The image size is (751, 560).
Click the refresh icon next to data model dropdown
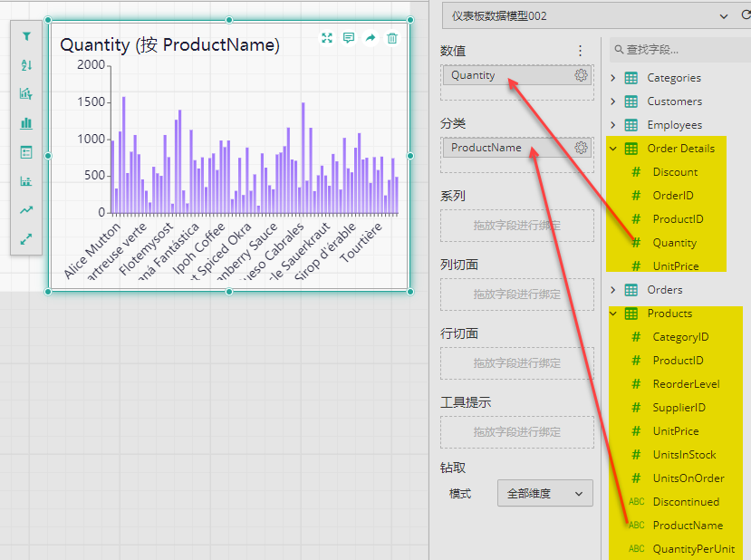746,15
